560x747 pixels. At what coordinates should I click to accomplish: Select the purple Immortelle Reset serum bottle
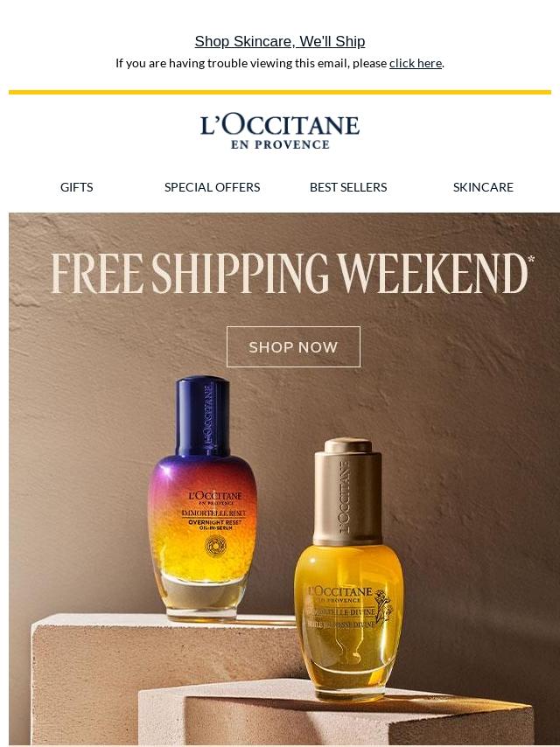tap(202, 498)
